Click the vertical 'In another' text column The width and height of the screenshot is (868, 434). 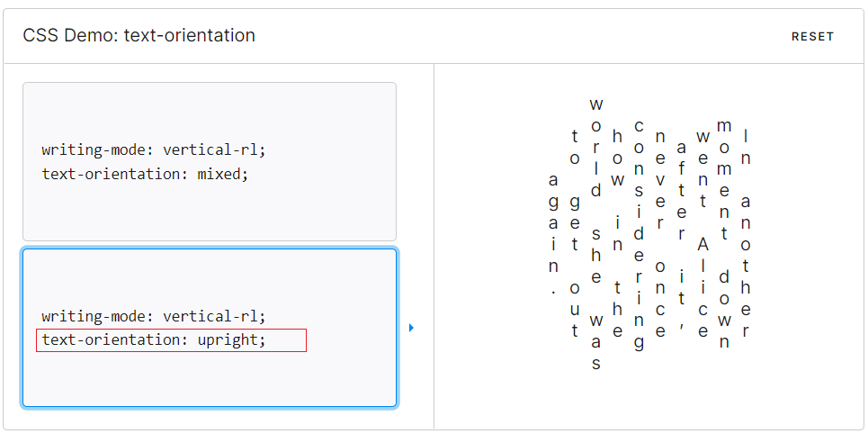tap(746, 233)
